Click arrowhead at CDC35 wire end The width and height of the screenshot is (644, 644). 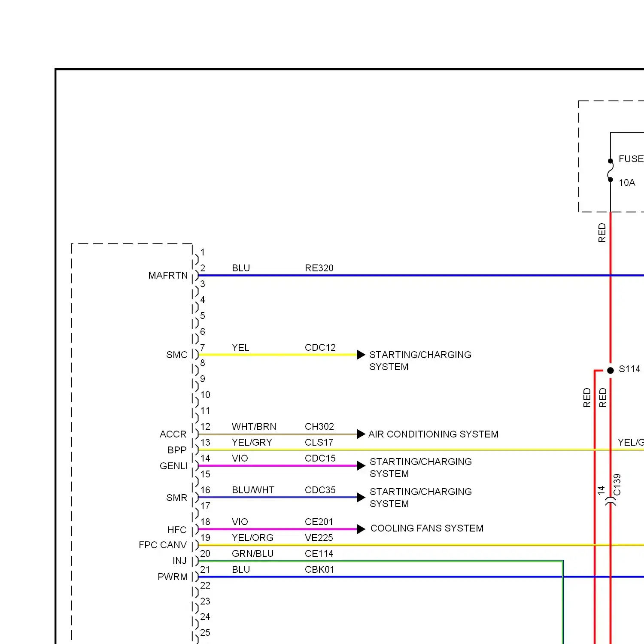click(361, 498)
